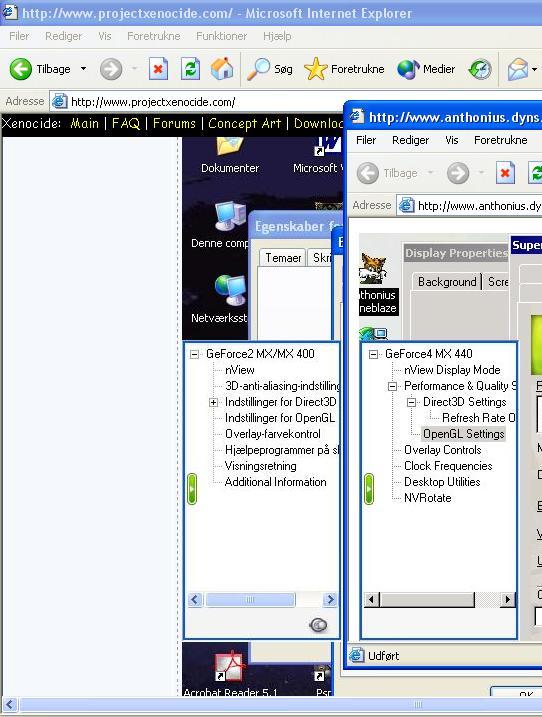Click left arrow of main window horizontal scrollbar
542x717 pixels.
(x=10, y=705)
